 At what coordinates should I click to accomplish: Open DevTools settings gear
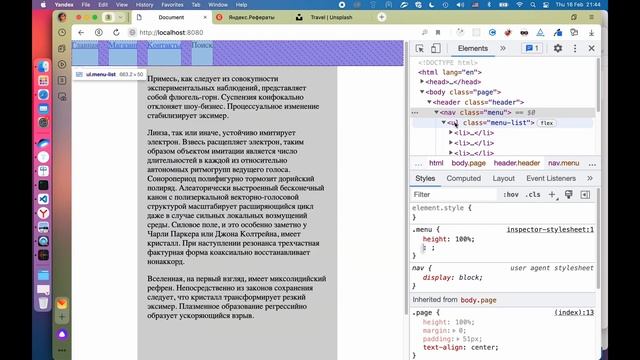pyautogui.click(x=558, y=48)
